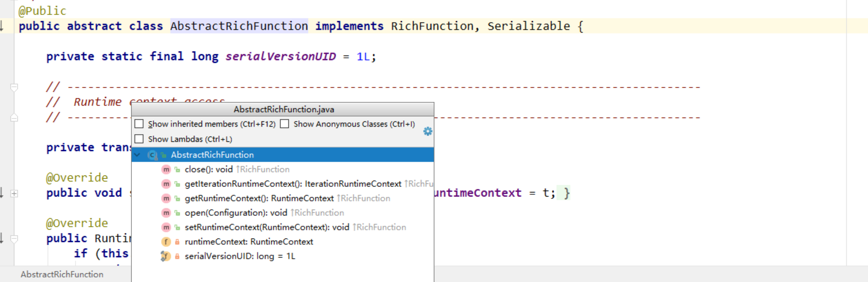Click @Public annotation in editor

coord(42,11)
